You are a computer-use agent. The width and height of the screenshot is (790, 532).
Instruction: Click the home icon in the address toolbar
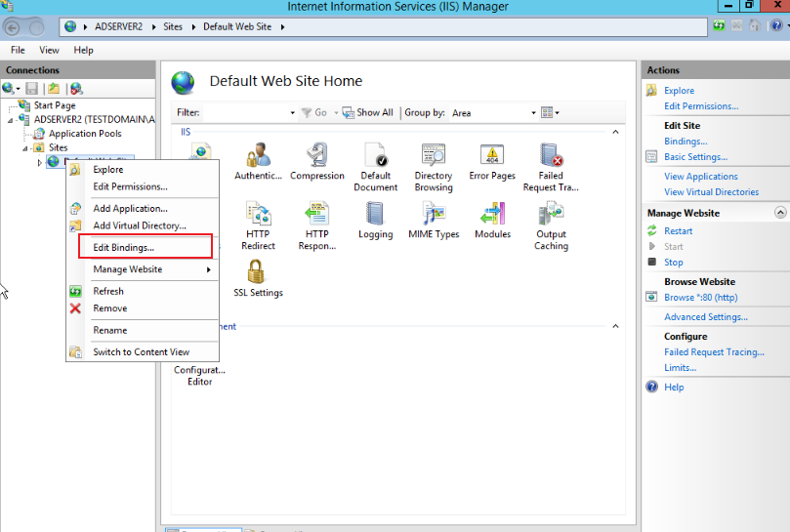tap(754, 25)
